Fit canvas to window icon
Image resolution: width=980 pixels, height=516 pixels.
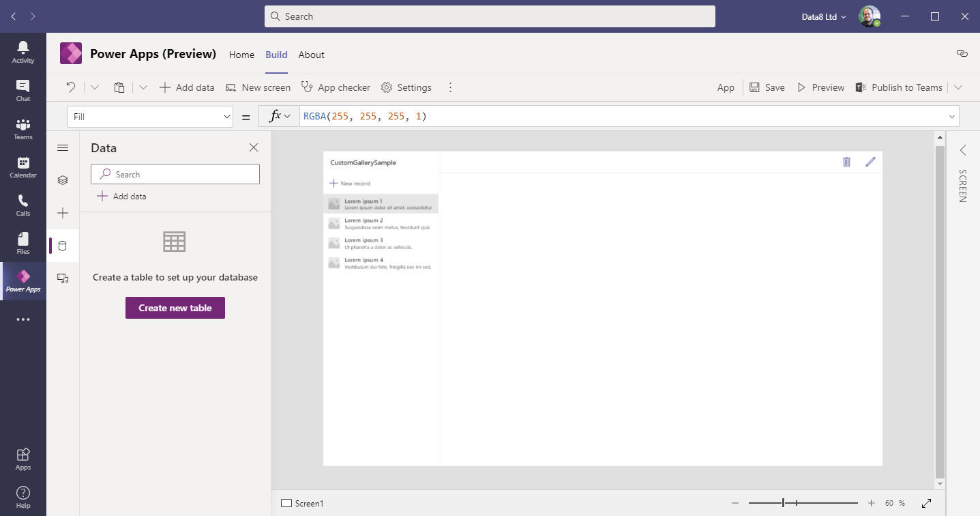[x=926, y=503]
